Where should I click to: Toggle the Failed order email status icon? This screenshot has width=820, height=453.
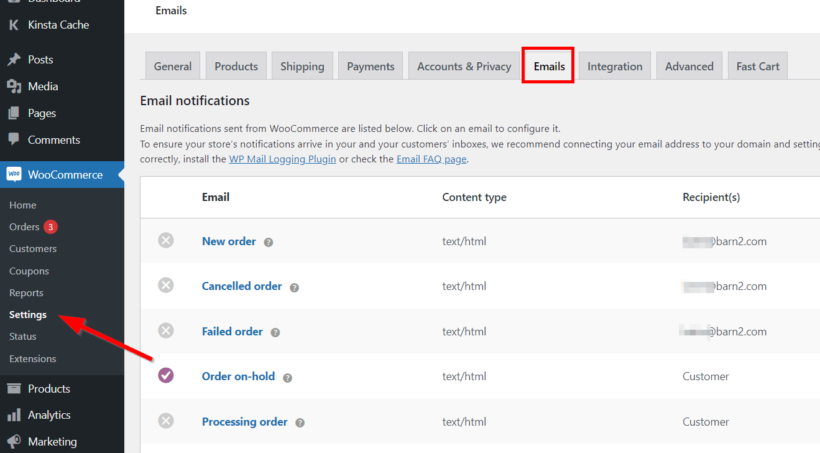click(166, 331)
